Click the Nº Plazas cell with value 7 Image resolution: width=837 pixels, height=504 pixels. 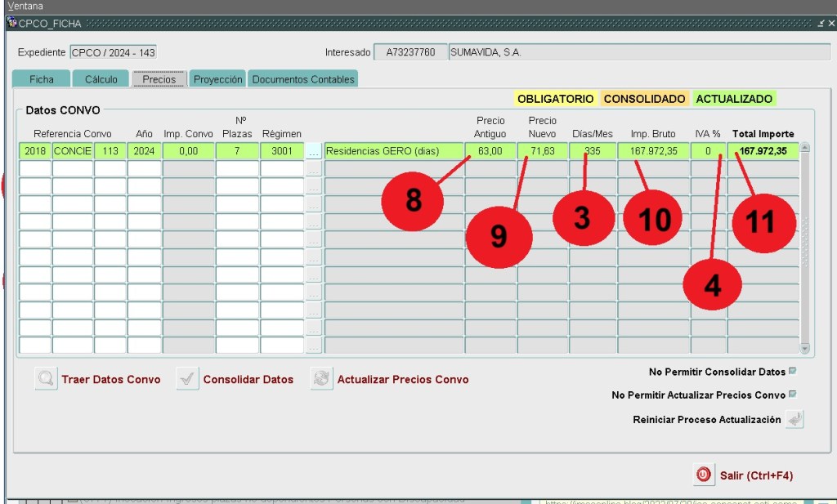237,151
